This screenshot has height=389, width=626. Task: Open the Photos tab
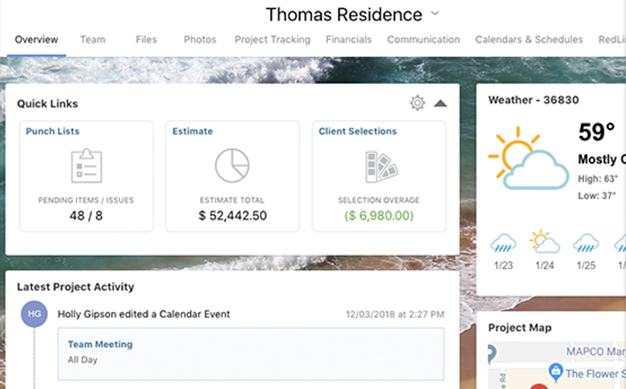coord(200,40)
